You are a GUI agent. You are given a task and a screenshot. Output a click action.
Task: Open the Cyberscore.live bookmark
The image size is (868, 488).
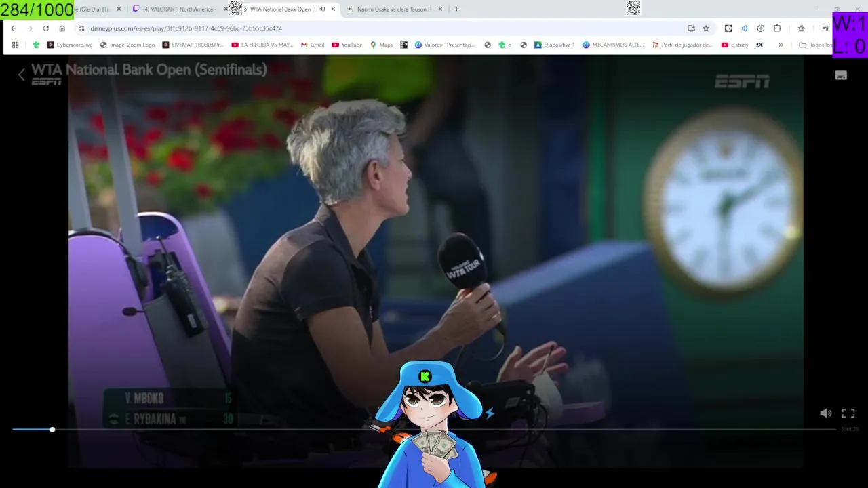tap(69, 45)
